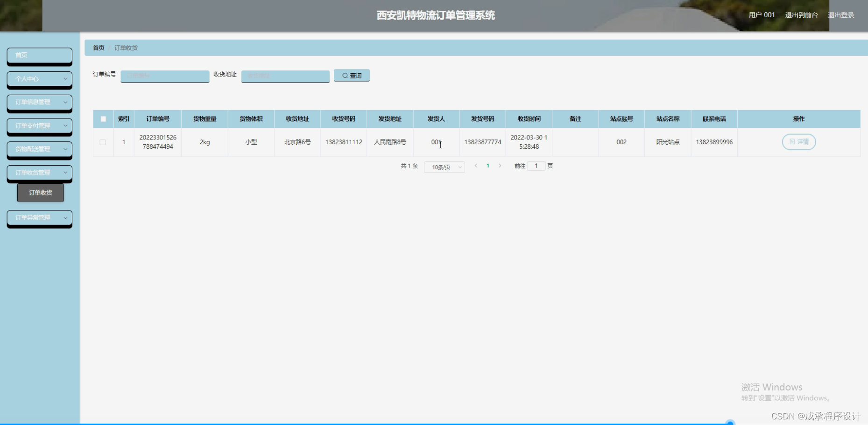The height and width of the screenshot is (425, 868).
Task: Click the 前往 page number input field
Action: pos(536,166)
